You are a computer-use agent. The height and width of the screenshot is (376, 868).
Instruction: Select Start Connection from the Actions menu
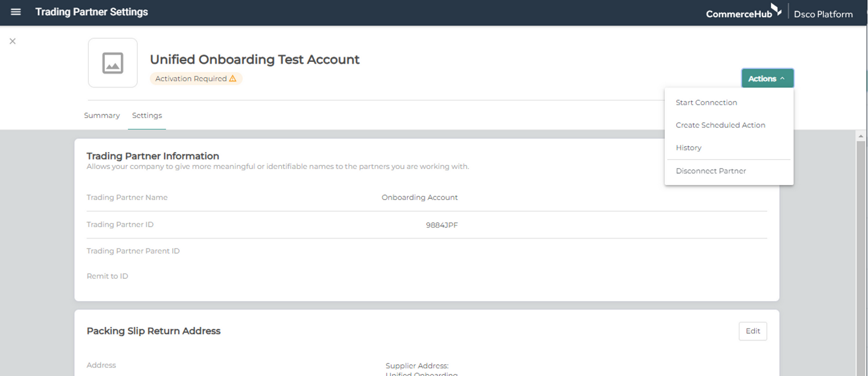(706, 102)
